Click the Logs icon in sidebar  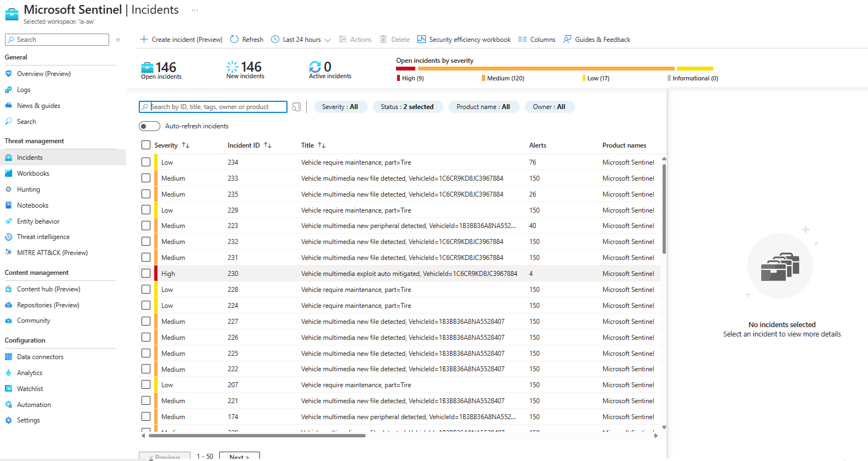pyautogui.click(x=8, y=90)
